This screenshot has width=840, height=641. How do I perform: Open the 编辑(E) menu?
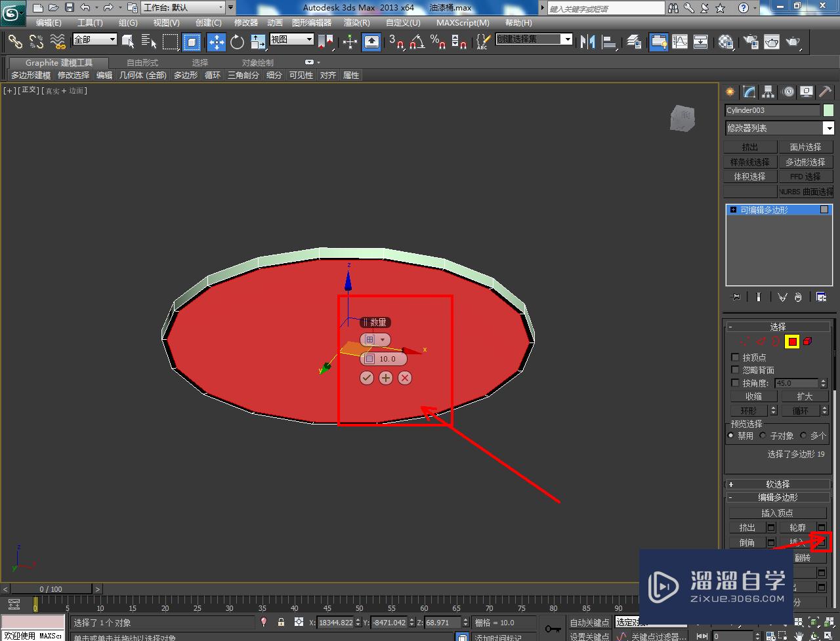(49, 22)
